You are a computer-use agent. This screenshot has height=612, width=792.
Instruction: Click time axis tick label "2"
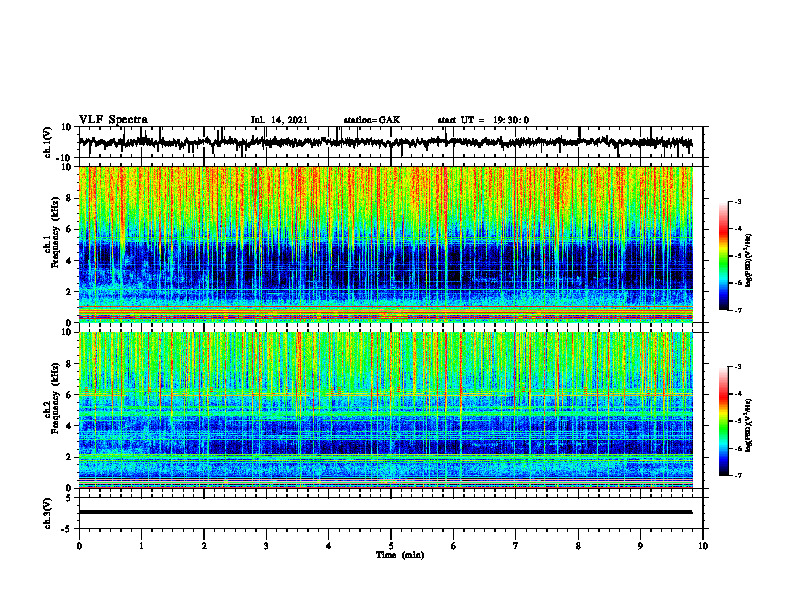click(204, 546)
